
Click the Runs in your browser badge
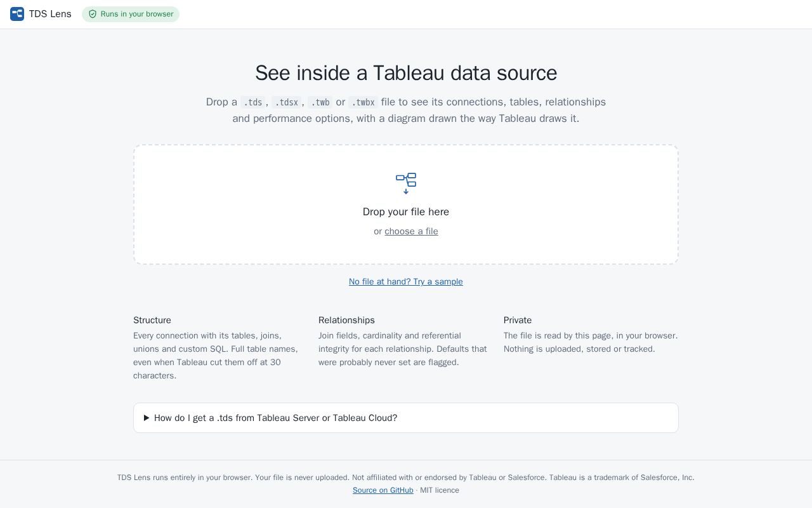131,14
